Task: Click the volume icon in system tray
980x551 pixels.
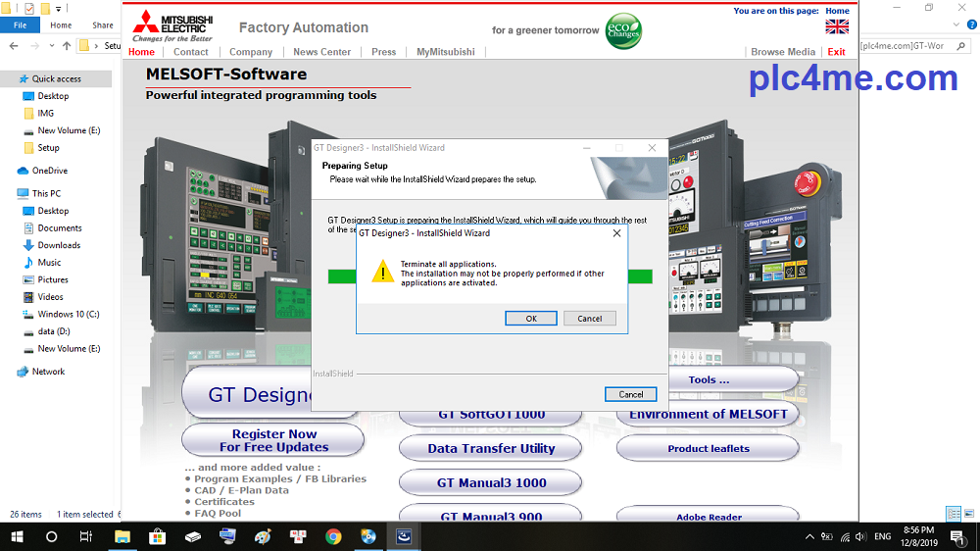Action: pyautogui.click(x=859, y=536)
